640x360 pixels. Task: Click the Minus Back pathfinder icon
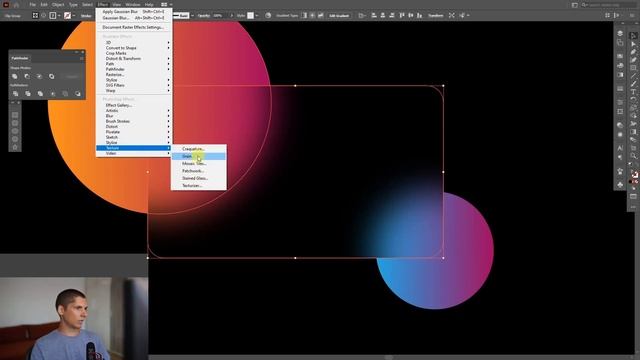tap(78, 94)
